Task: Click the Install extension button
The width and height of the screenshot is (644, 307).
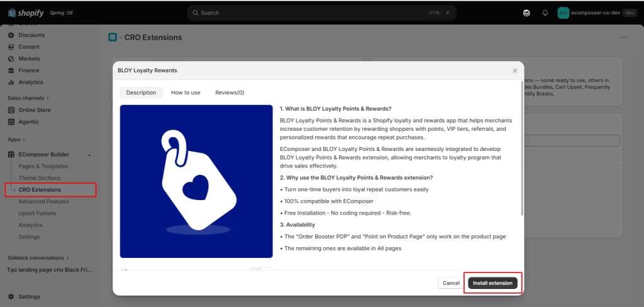Action: [492, 282]
